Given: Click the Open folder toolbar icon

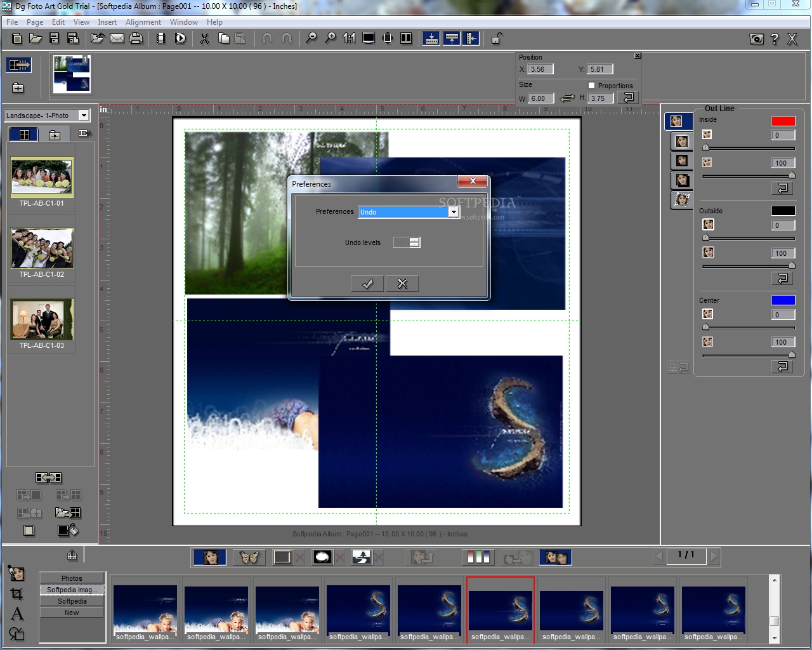Looking at the screenshot, I should pos(36,39).
